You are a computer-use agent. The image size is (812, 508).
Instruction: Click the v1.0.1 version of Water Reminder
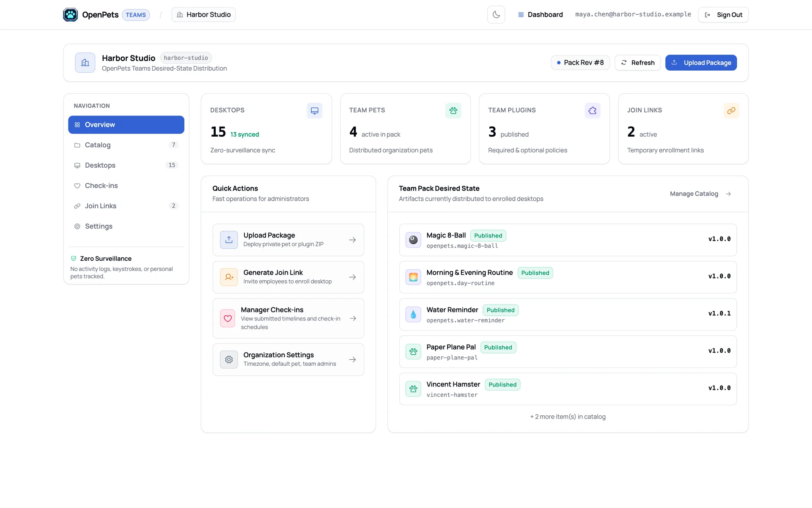pos(719,314)
